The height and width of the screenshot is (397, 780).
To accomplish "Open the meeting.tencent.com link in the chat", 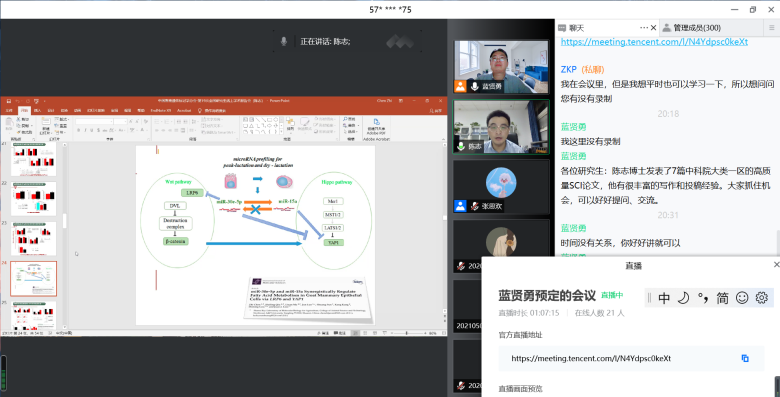I will (654, 42).
